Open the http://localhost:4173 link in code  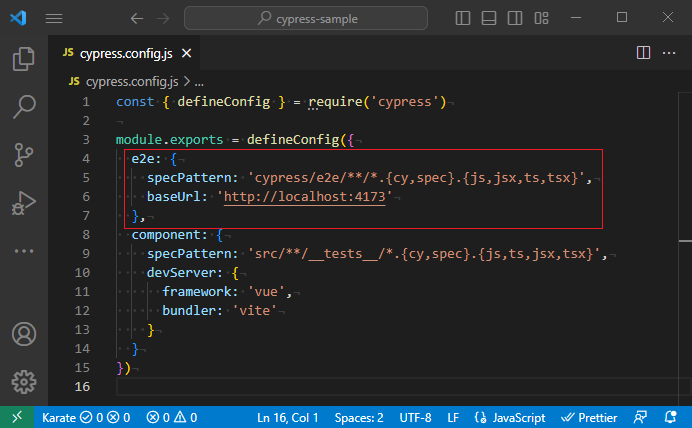point(305,196)
